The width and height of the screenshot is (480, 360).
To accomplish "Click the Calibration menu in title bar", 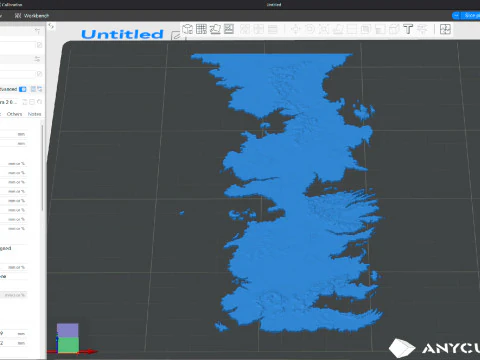I will coord(11,5).
